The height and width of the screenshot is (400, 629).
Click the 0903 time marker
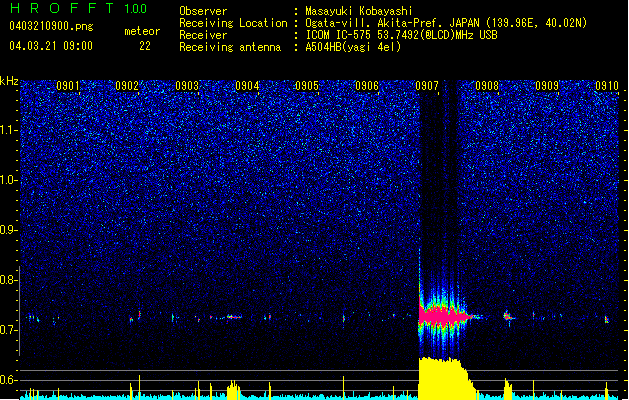187,86
